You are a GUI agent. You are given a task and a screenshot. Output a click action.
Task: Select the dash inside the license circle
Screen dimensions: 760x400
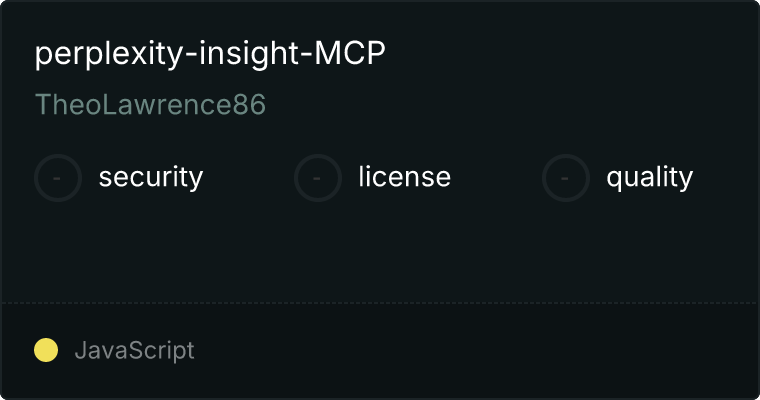[317, 178]
